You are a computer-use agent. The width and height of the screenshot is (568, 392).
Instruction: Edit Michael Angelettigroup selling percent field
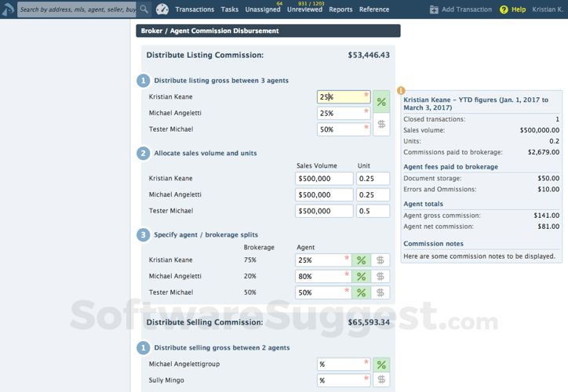click(344, 364)
